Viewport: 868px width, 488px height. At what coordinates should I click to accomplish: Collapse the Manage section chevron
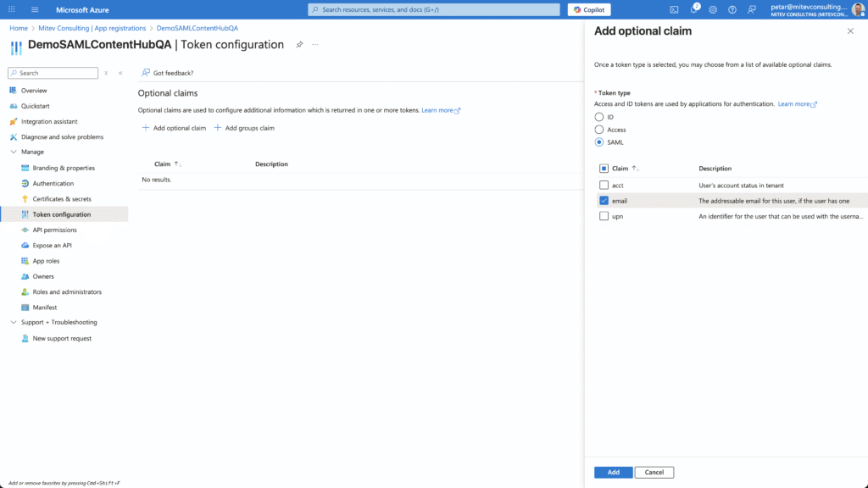[14, 152]
